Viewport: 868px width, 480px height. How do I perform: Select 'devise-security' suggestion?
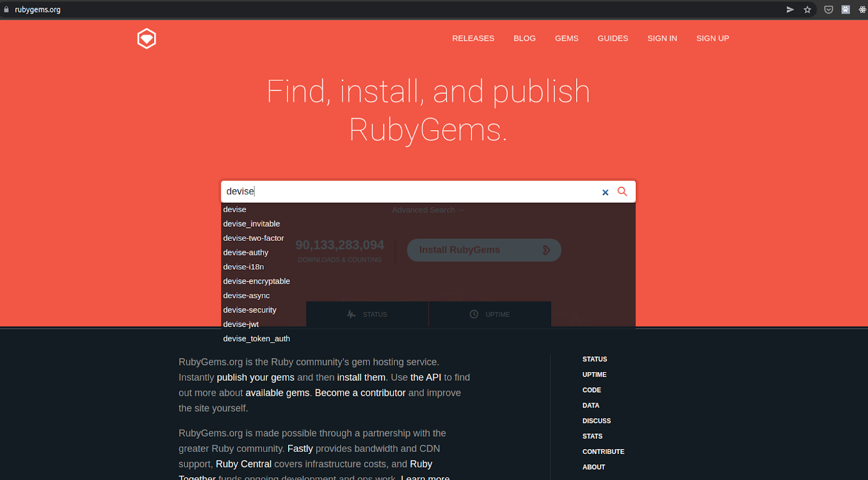coord(250,310)
